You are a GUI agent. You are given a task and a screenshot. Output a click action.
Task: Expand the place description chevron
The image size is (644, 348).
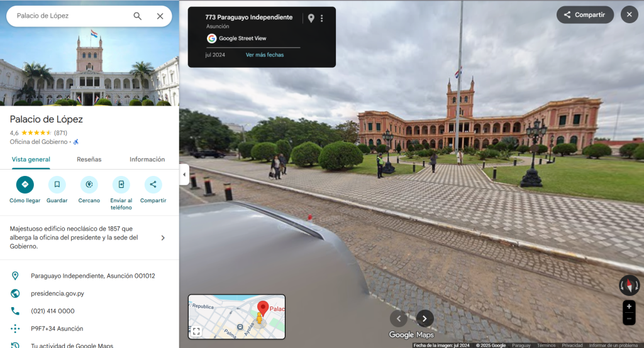coord(163,238)
